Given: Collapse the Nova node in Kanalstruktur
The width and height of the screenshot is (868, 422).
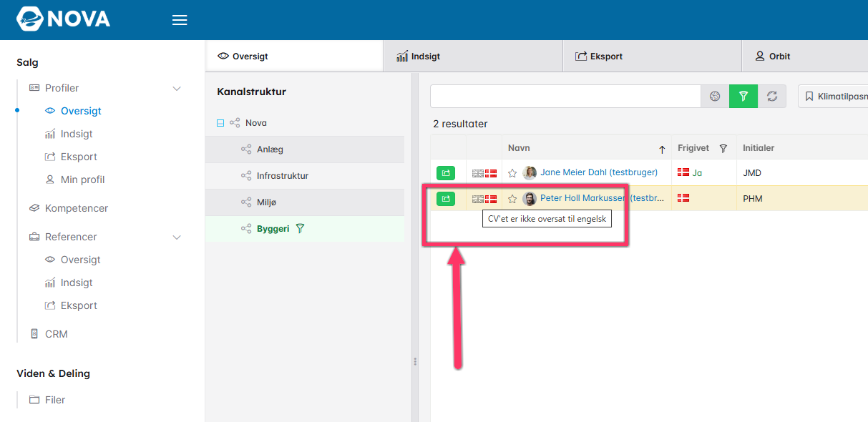Looking at the screenshot, I should pyautogui.click(x=220, y=123).
